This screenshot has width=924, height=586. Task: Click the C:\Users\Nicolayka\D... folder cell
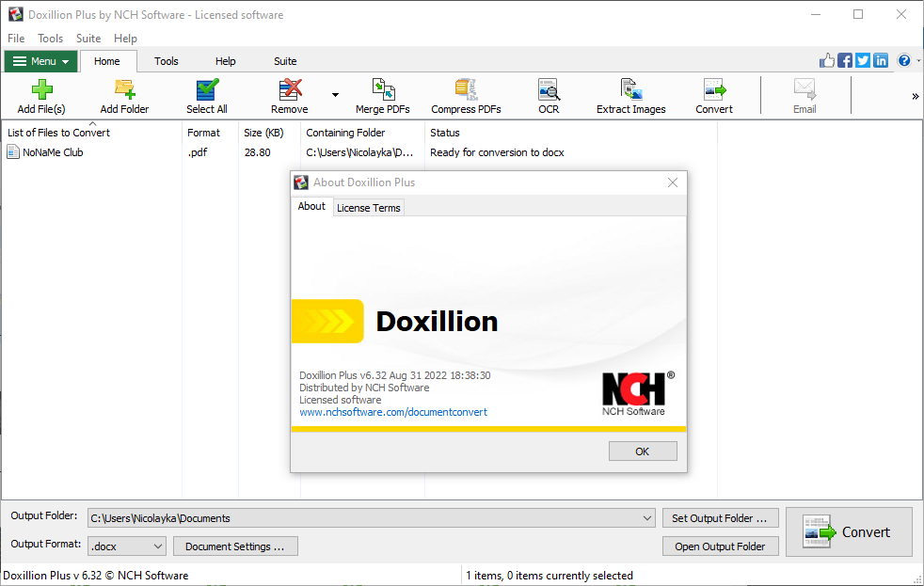tap(359, 152)
